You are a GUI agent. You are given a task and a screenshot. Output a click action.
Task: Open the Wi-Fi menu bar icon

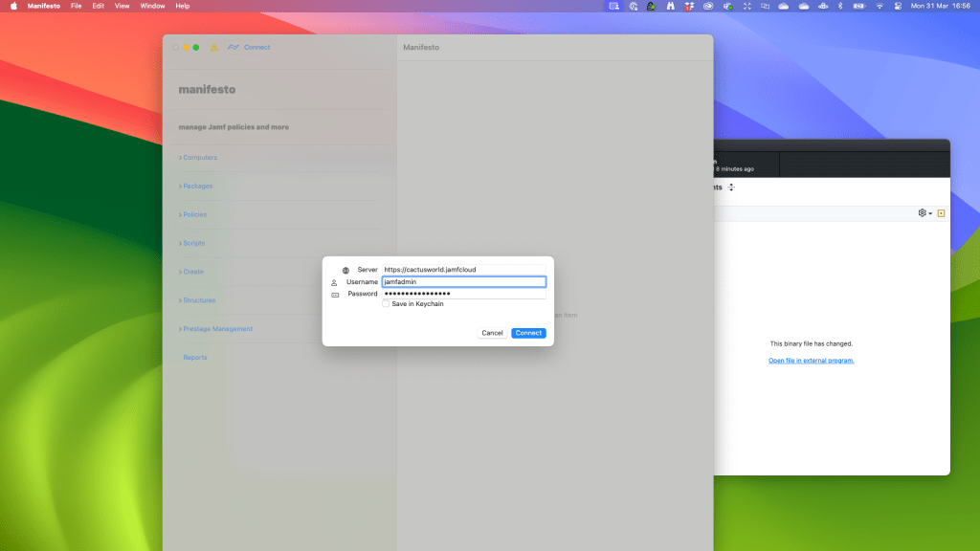click(879, 6)
